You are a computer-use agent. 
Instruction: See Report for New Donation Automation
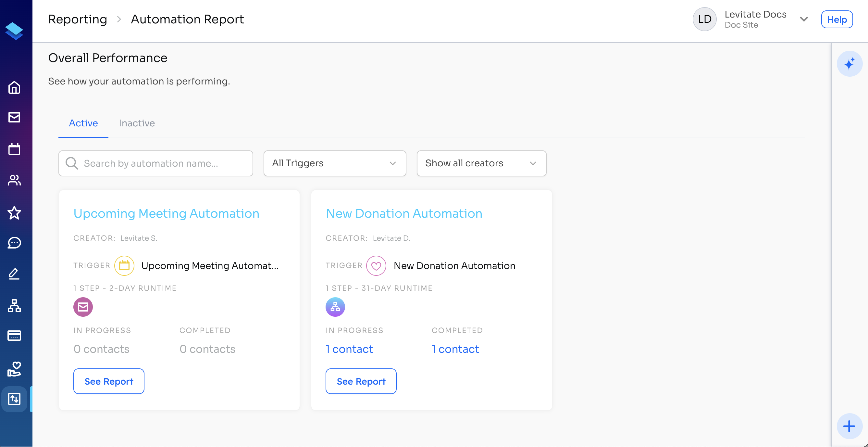pos(361,381)
